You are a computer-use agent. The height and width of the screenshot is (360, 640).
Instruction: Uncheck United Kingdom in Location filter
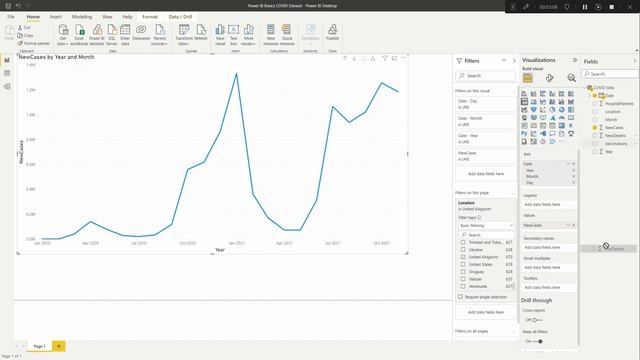(x=463, y=257)
